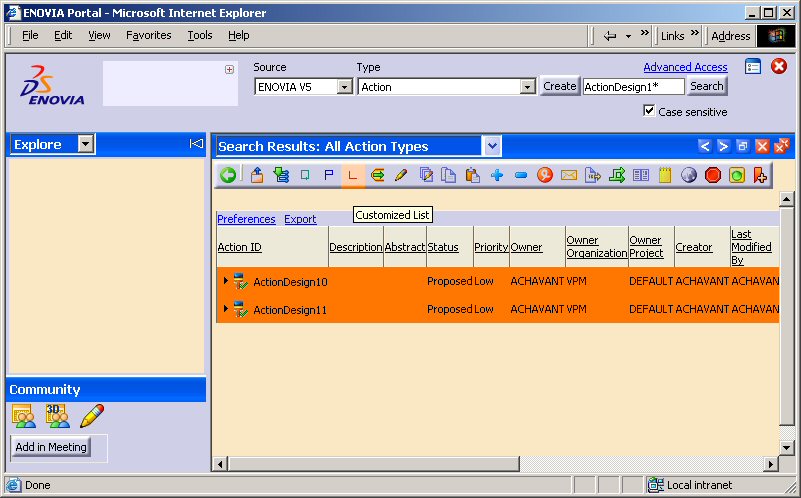Toggle the Case sensitive checkbox

point(649,111)
